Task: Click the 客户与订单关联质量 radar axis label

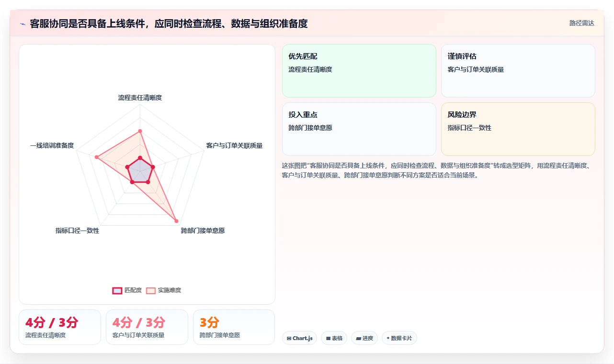Action: tap(234, 145)
